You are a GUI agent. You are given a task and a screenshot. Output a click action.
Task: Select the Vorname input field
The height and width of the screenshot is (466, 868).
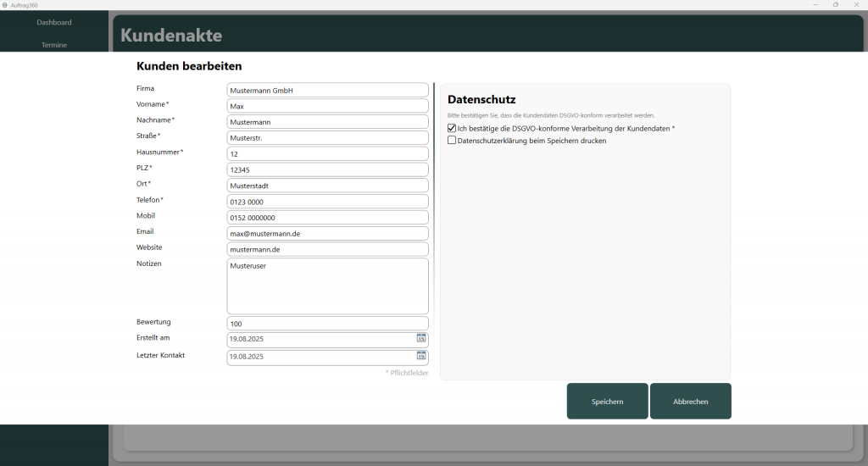point(327,106)
